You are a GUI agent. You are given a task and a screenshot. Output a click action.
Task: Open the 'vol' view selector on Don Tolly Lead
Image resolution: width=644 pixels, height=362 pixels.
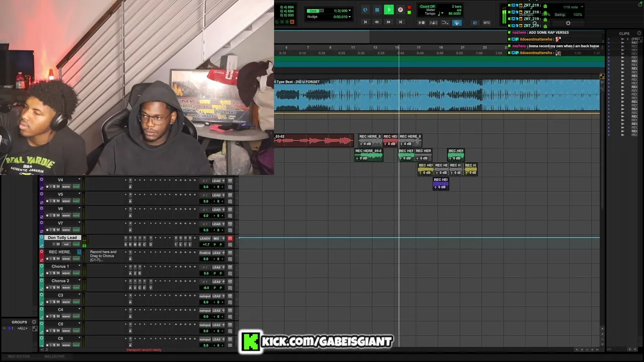(x=66, y=244)
